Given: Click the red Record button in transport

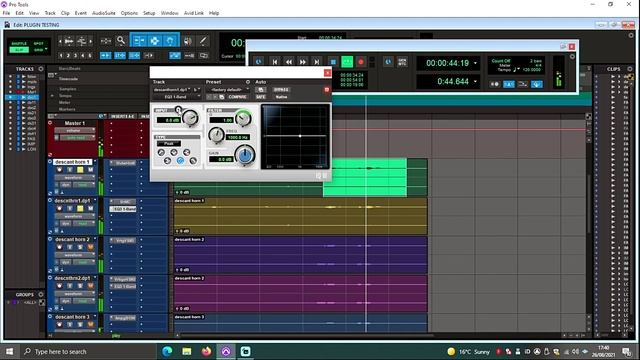Looking at the screenshot, I should point(361,62).
